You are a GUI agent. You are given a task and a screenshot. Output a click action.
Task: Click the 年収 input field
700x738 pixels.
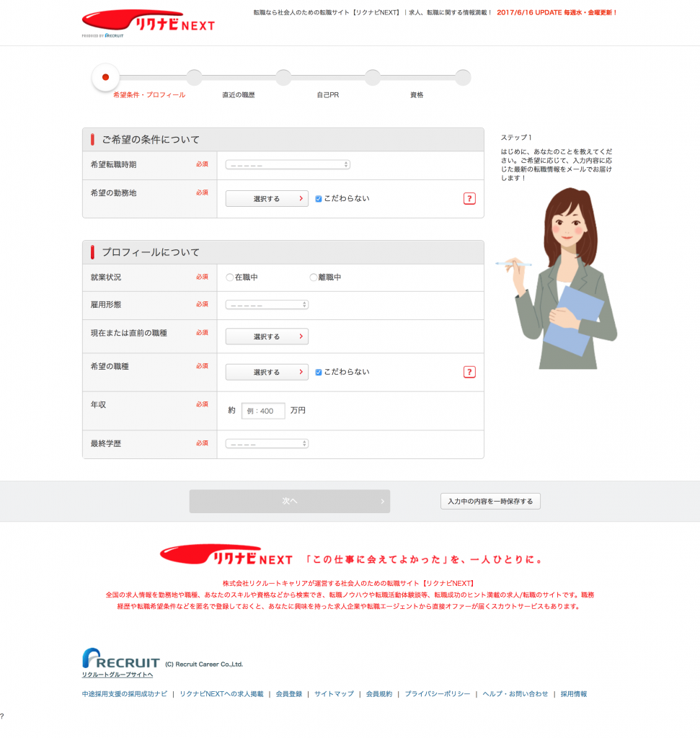click(263, 411)
